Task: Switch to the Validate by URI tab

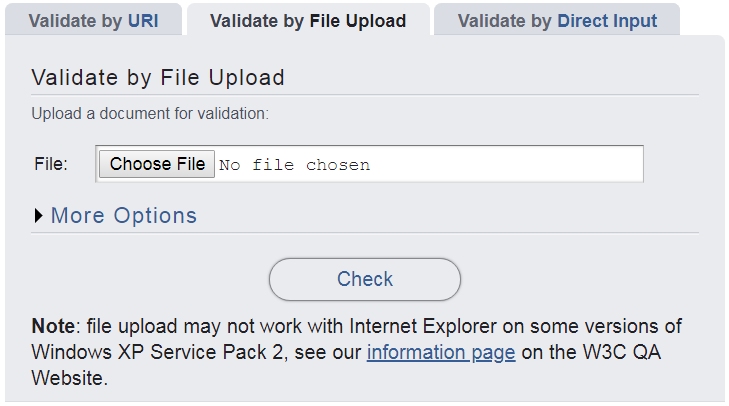Action: pyautogui.click(x=93, y=21)
